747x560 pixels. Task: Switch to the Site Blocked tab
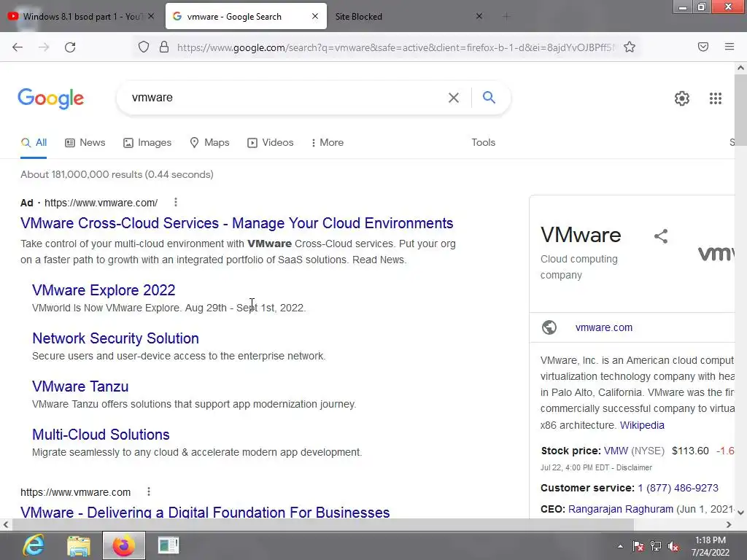pos(358,16)
